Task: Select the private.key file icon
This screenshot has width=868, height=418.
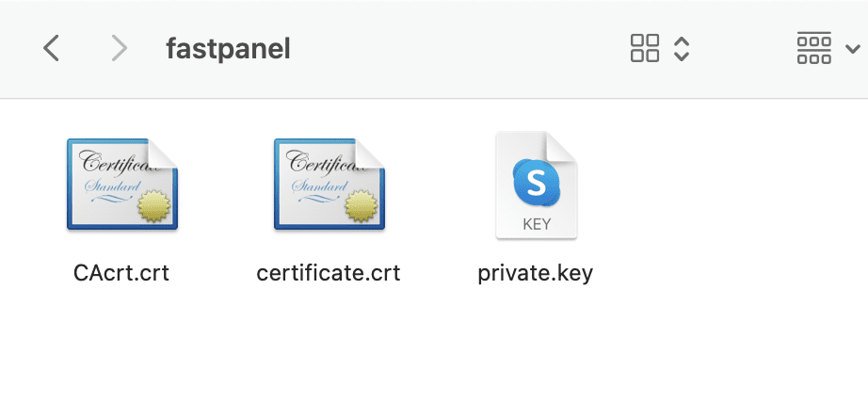Action: [x=536, y=185]
